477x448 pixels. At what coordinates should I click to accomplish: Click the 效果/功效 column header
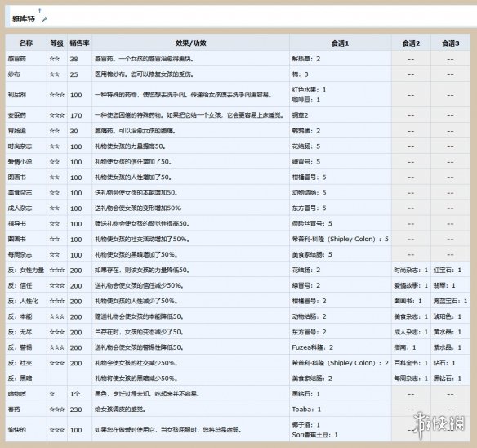click(191, 43)
